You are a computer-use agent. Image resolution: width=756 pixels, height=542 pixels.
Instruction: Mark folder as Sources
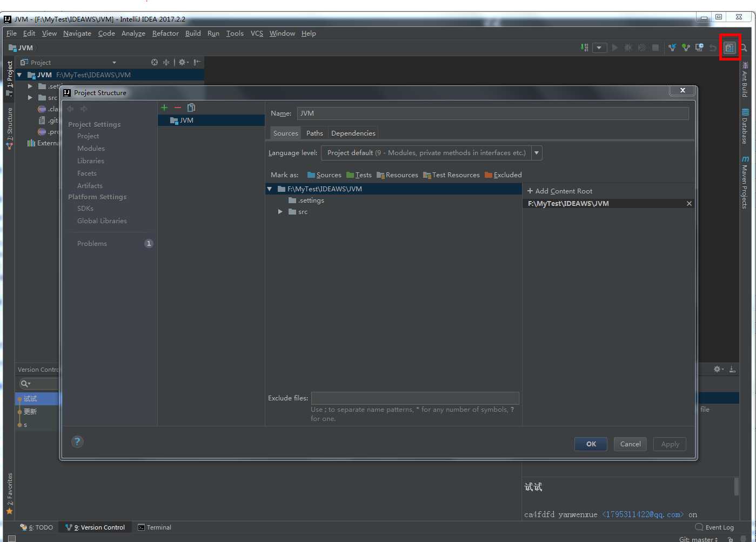point(324,175)
